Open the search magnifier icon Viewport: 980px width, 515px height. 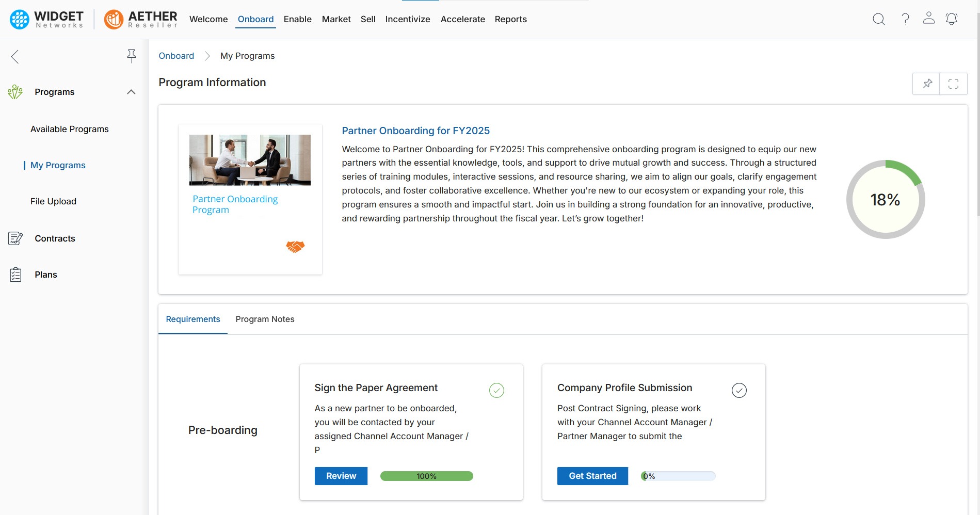(878, 19)
